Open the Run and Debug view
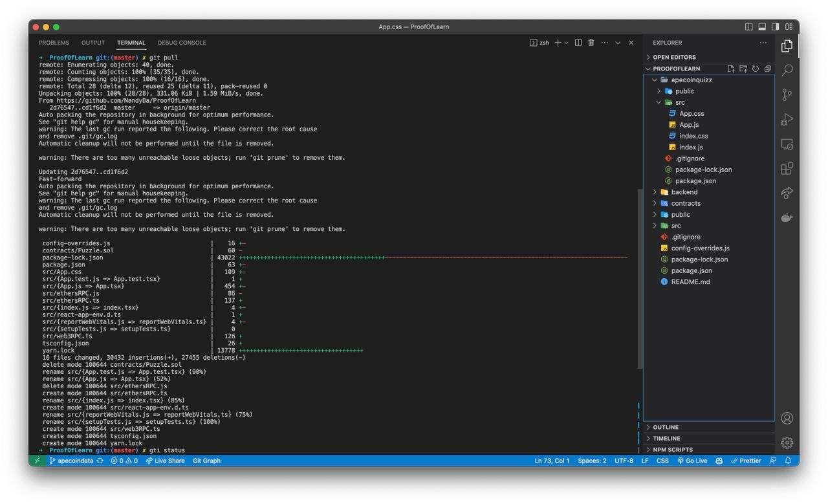This screenshot has height=504, width=828. pyautogui.click(x=787, y=120)
